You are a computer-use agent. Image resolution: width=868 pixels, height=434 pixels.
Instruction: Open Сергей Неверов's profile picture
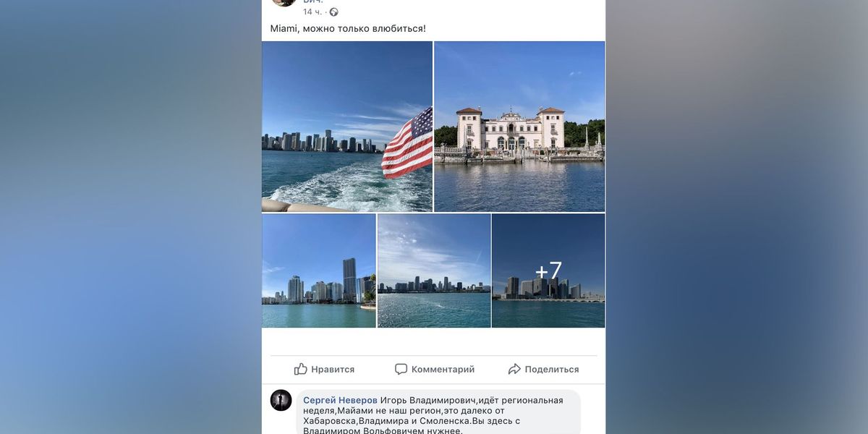point(281,400)
